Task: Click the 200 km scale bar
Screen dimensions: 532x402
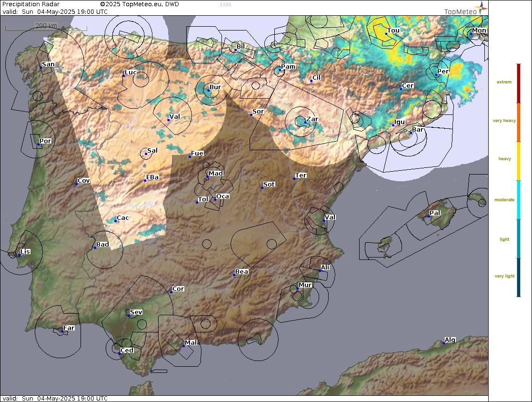Action: tap(46, 27)
